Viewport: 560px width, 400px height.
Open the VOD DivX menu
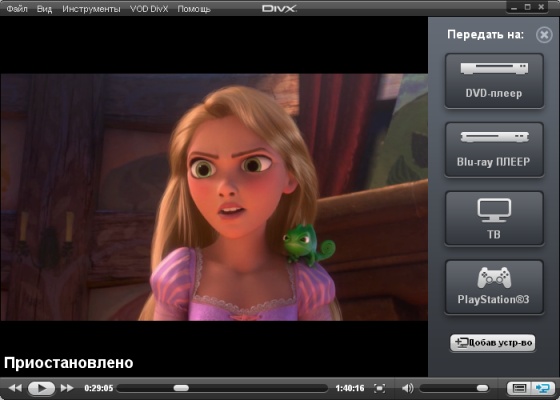149,9
